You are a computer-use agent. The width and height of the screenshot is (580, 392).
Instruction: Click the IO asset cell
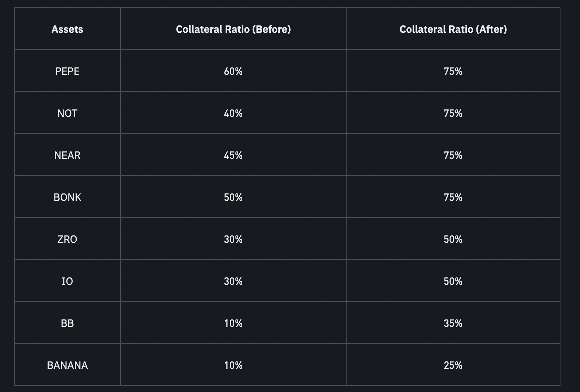(x=67, y=281)
